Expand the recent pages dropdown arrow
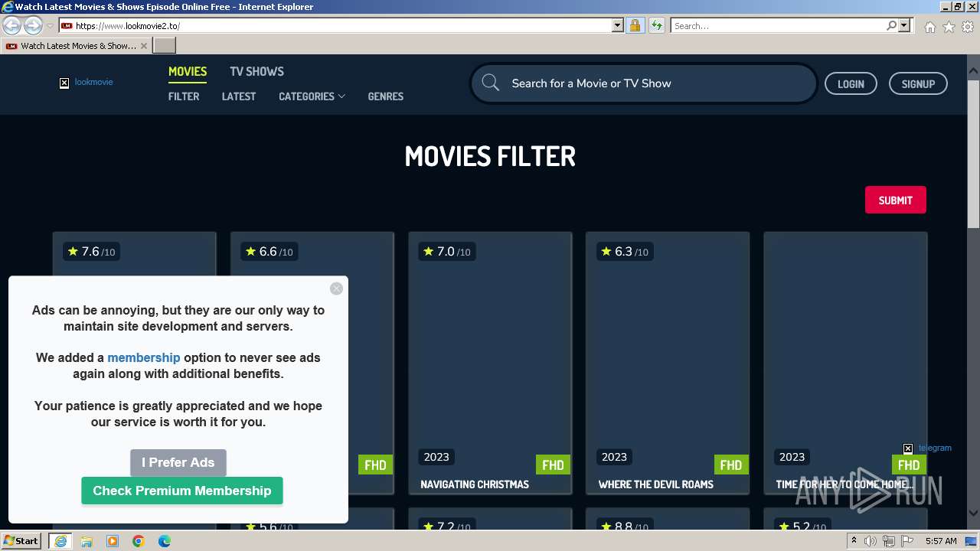Screen dimensions: 980x551 click(51, 26)
